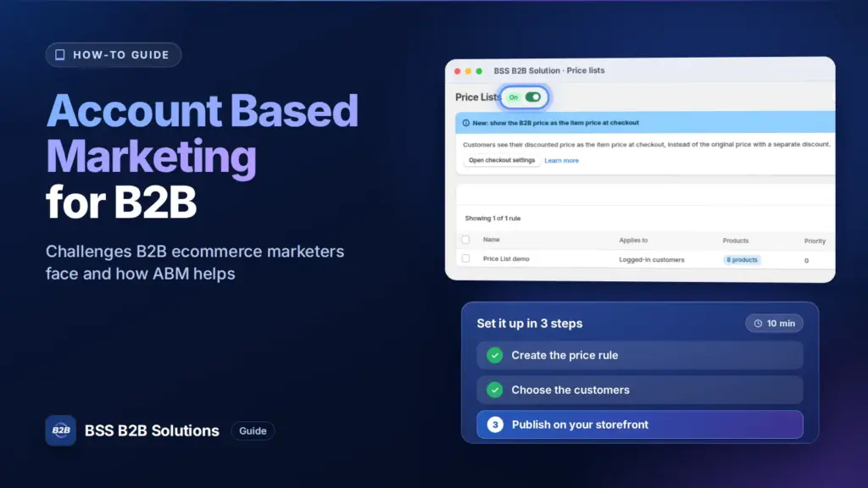Click the Account Based Marketing headline
This screenshot has width=868, height=488.
tap(202, 135)
